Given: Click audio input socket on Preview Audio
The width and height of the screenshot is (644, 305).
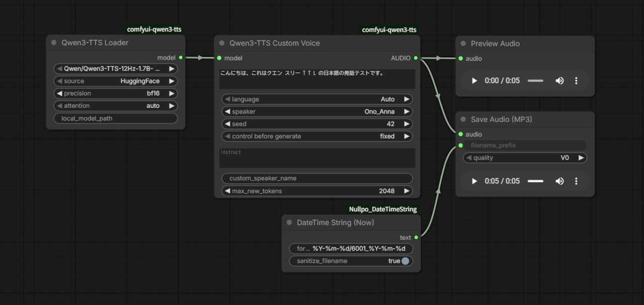Looking at the screenshot, I should [x=460, y=59].
